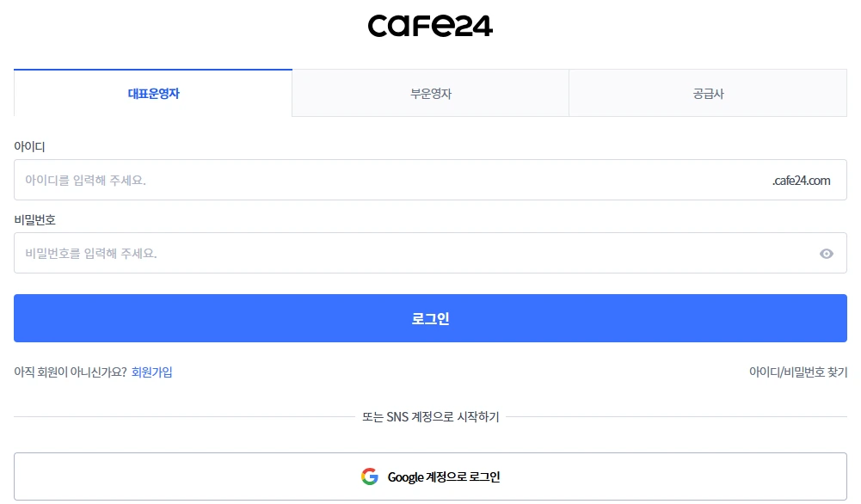Switch to the 공급사 tab
The width and height of the screenshot is (861, 504).
[707, 92]
